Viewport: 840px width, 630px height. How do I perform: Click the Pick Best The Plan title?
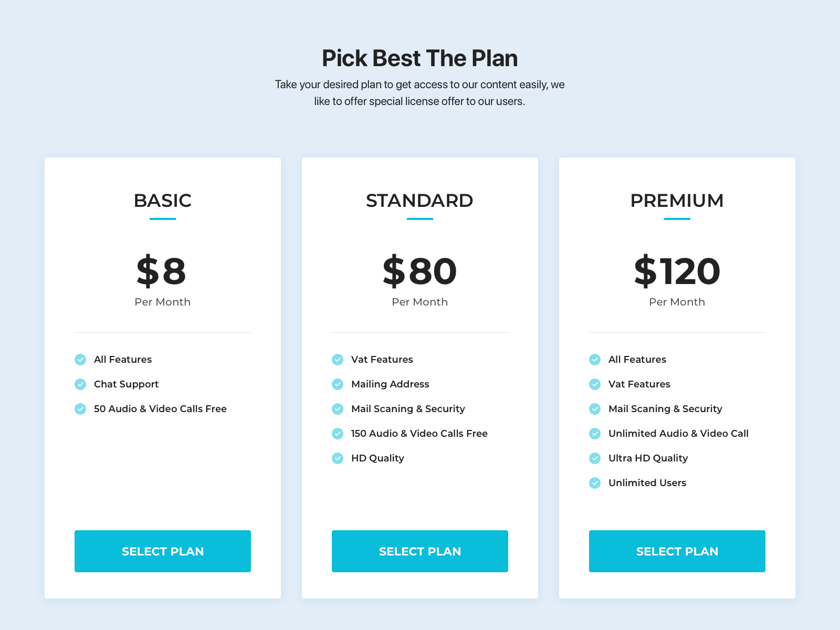(x=419, y=58)
